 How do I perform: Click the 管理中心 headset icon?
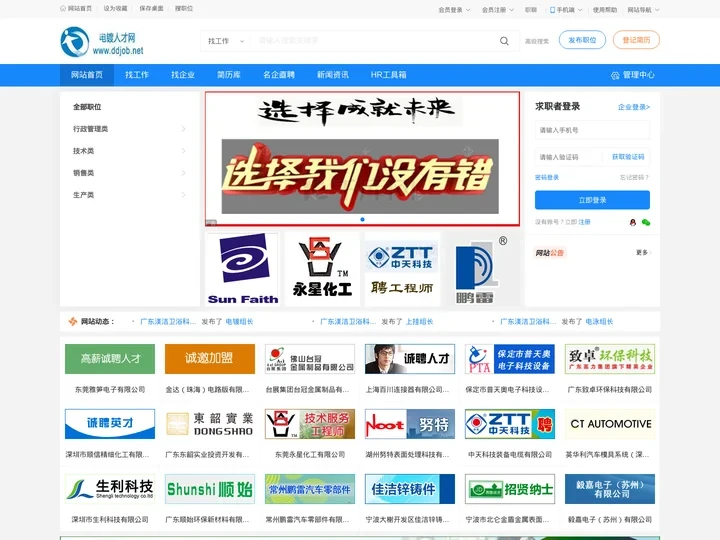pos(615,75)
